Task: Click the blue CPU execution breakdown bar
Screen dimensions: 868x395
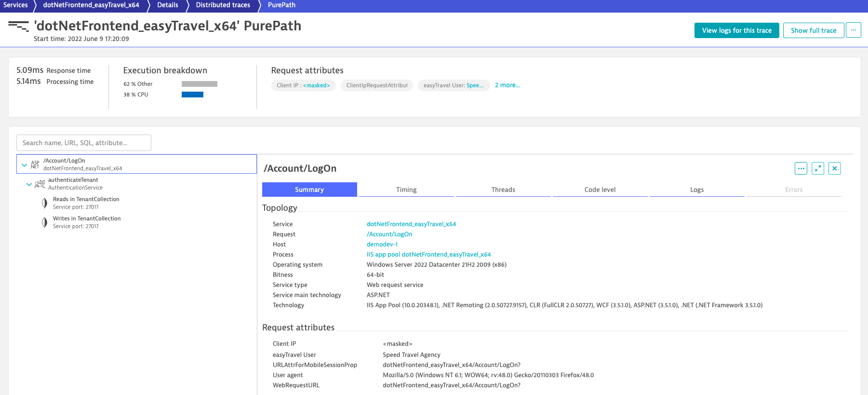Action: pos(192,95)
